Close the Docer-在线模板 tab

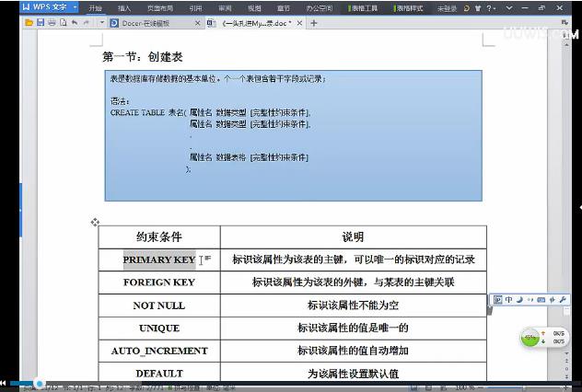click(197, 23)
